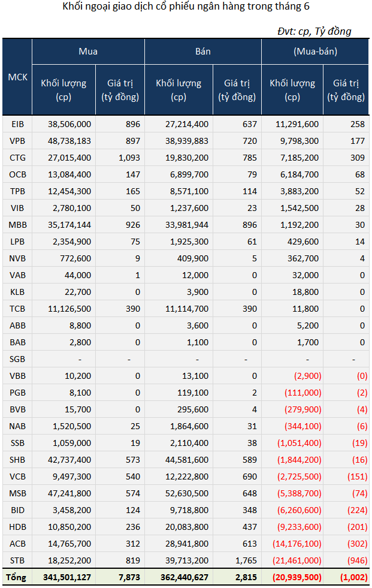Image resolution: width=372 pixels, height=588 pixels.
Task: Click the (Mua-bán) header cell
Action: click(x=316, y=52)
